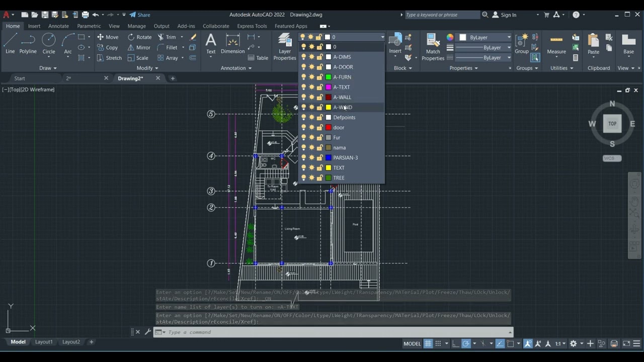Select the A-WIND layer row
Viewport: 644px width, 362px height.
click(x=342, y=107)
